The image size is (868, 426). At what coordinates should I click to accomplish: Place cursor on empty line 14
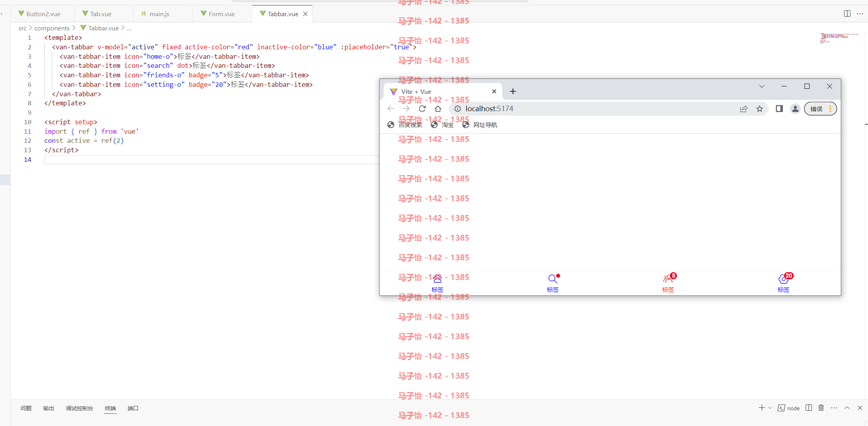(x=212, y=159)
